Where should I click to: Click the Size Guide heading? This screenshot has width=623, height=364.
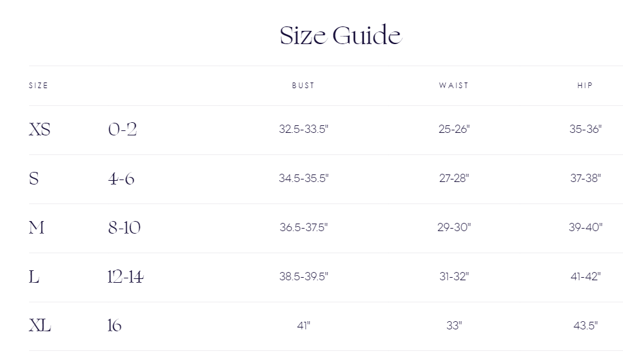341,35
